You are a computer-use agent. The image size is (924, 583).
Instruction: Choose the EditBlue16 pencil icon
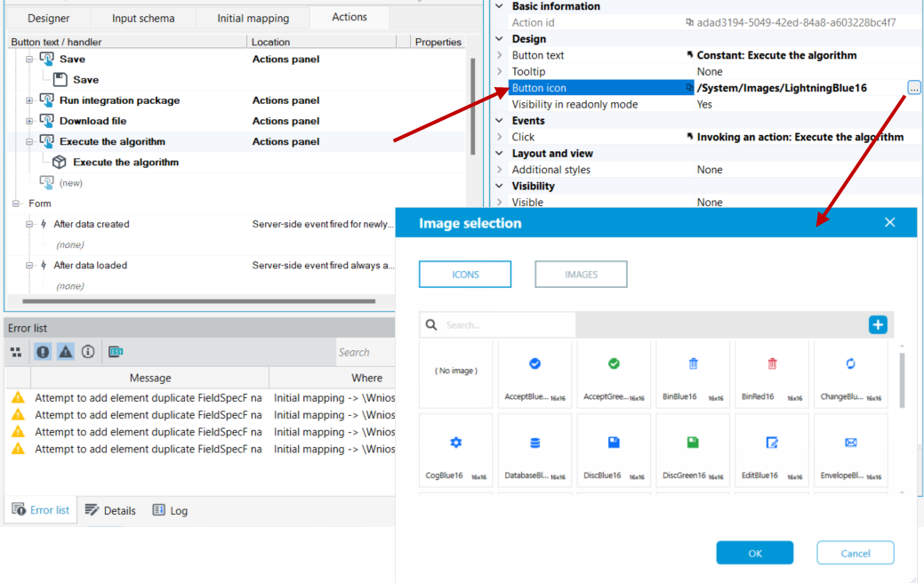pos(771,451)
